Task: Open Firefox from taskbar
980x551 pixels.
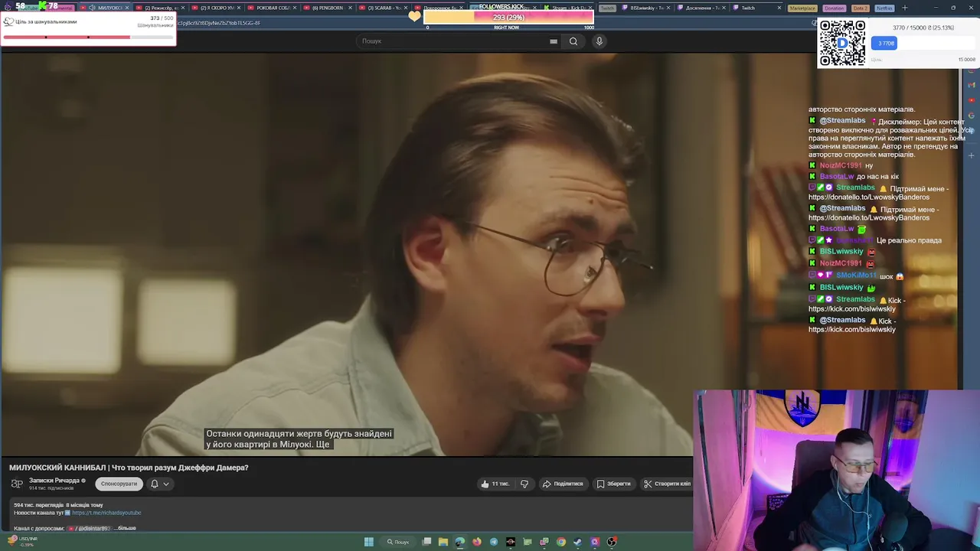Action: pyautogui.click(x=477, y=542)
